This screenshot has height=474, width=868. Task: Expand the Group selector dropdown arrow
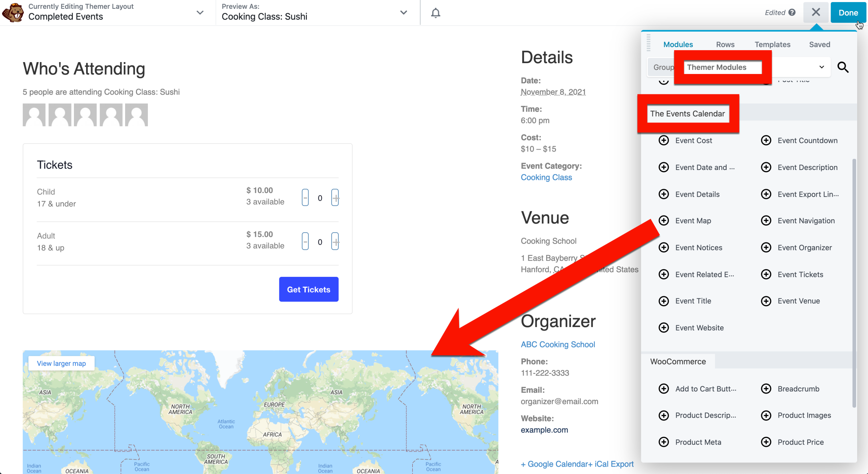(822, 67)
